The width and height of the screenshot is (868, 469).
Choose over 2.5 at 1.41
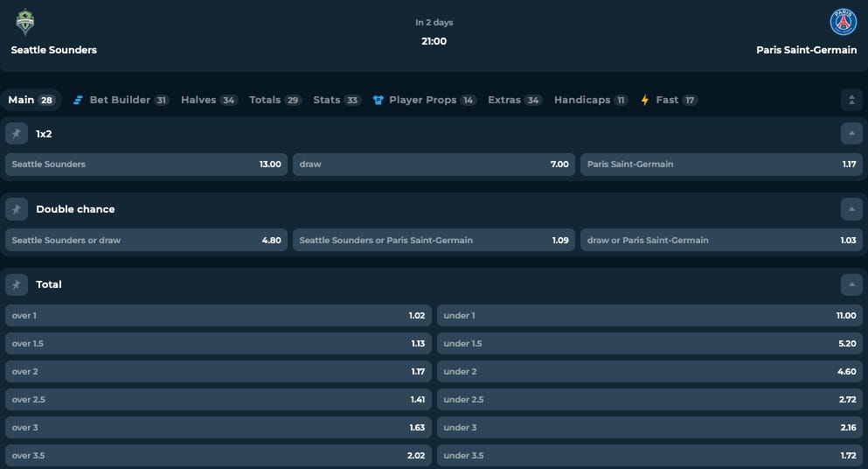(x=219, y=400)
